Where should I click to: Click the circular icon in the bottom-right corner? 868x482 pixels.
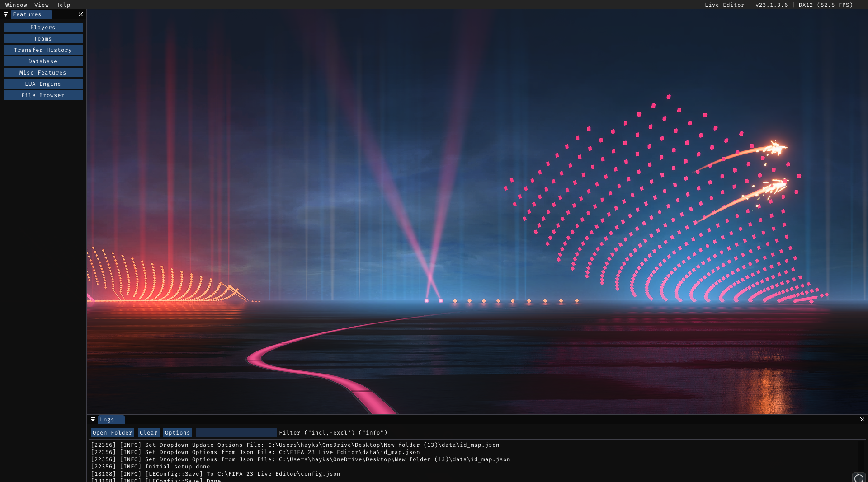pyautogui.click(x=859, y=478)
